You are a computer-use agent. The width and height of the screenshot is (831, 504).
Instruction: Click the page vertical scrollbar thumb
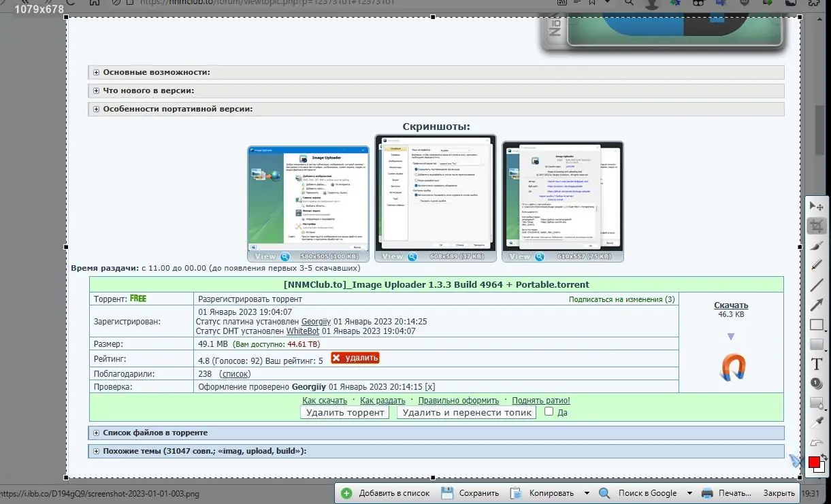[x=820, y=129]
